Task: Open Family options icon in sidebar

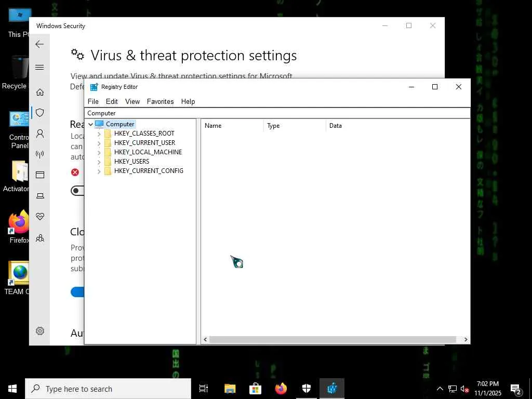Action: pyautogui.click(x=39, y=237)
